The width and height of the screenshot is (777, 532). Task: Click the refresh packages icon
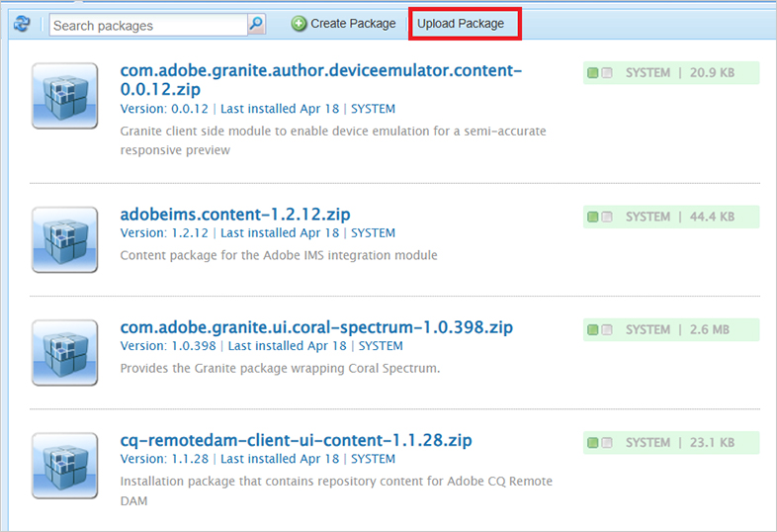coord(22,24)
